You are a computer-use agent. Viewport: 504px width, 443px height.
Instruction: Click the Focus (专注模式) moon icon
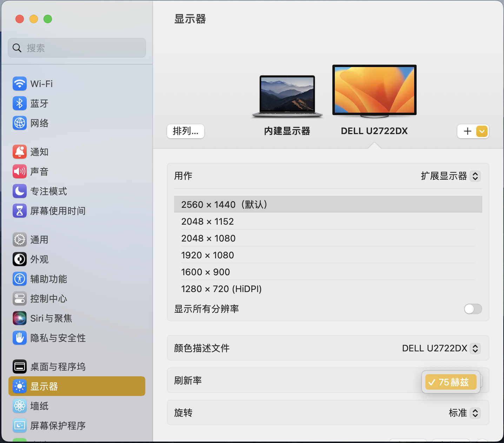(20, 191)
